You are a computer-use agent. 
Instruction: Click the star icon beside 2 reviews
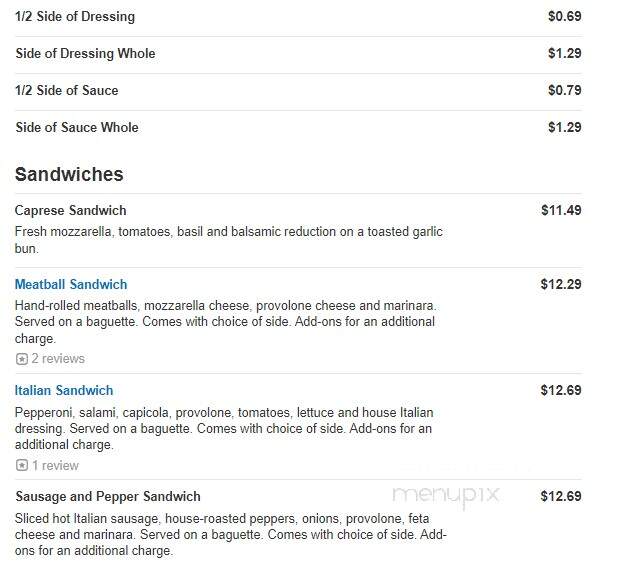point(22,359)
